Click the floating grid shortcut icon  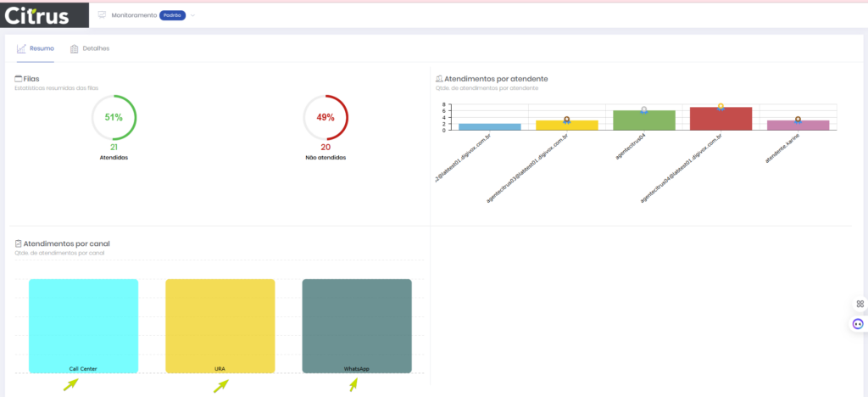pos(859,304)
